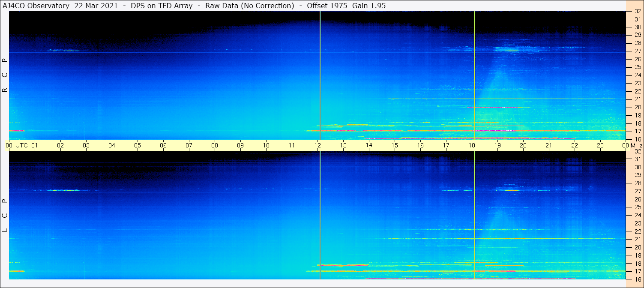644x288 pixels.
Task: Click the vertical marker after 12 UTC in RCP panel
Action: click(320, 75)
